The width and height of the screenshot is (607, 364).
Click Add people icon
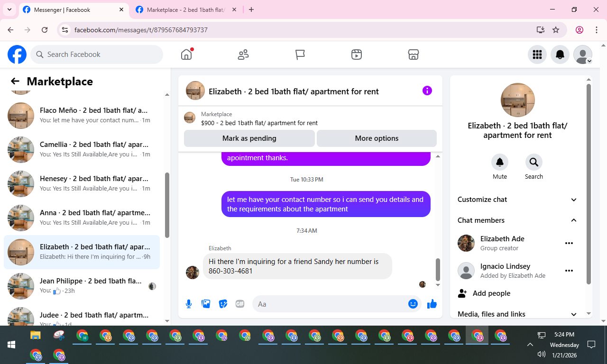(462, 293)
